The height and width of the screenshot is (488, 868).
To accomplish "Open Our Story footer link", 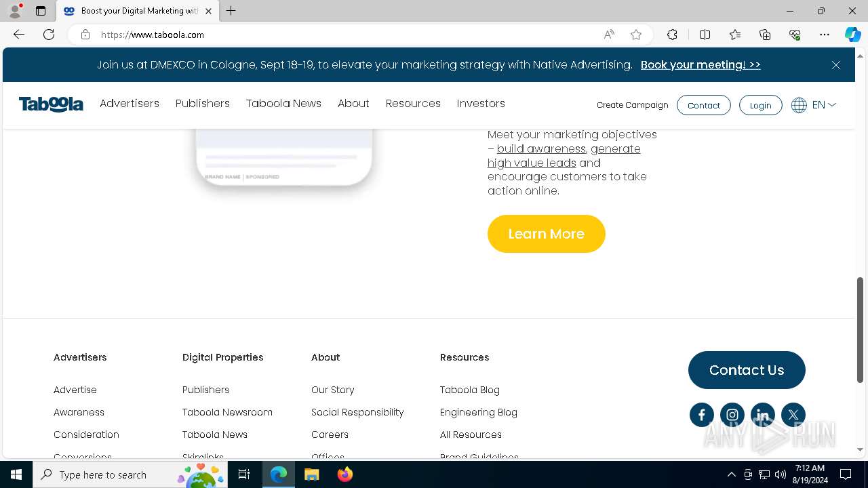I will point(333,390).
